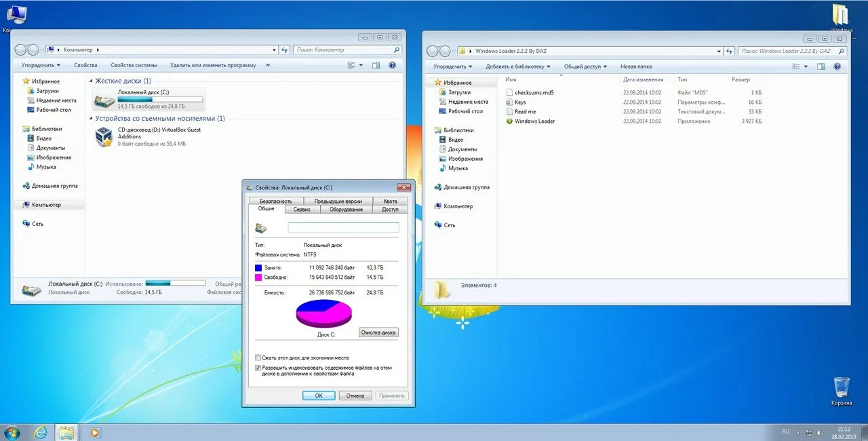868x441 pixels.
Task: Click the Очистка диска button
Action: (378, 332)
